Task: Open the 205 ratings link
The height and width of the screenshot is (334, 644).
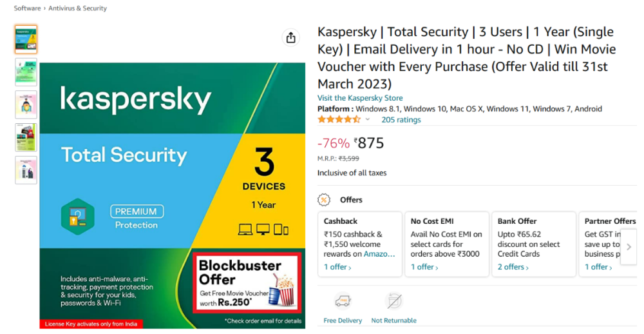Action: [401, 119]
